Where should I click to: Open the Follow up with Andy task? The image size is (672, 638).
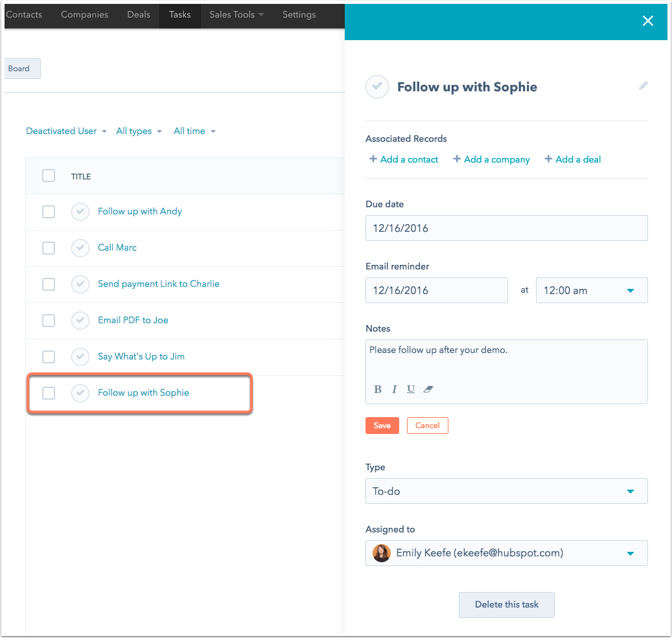tap(140, 212)
